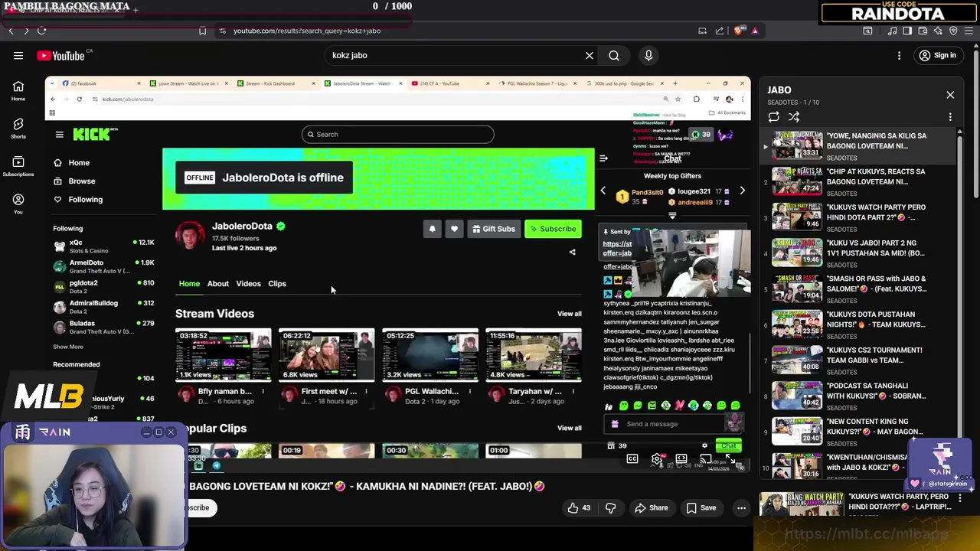Open the You page in the sidebar
The height and width of the screenshot is (551, 980).
(18, 204)
